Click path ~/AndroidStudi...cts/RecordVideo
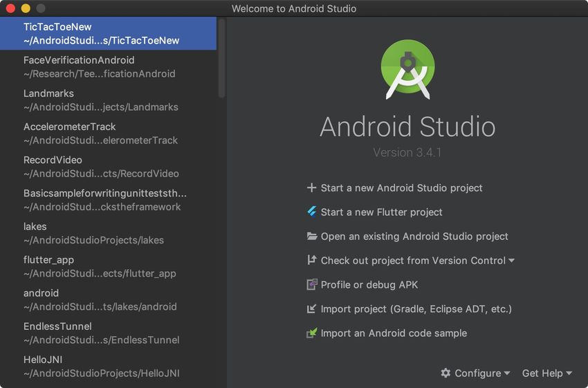The image size is (588, 388). [x=101, y=174]
